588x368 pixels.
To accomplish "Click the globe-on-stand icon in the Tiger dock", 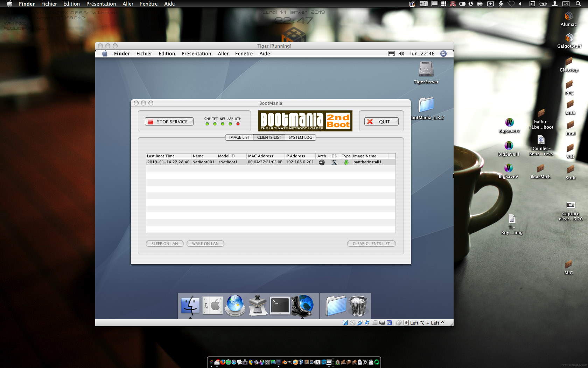I will coord(235,306).
